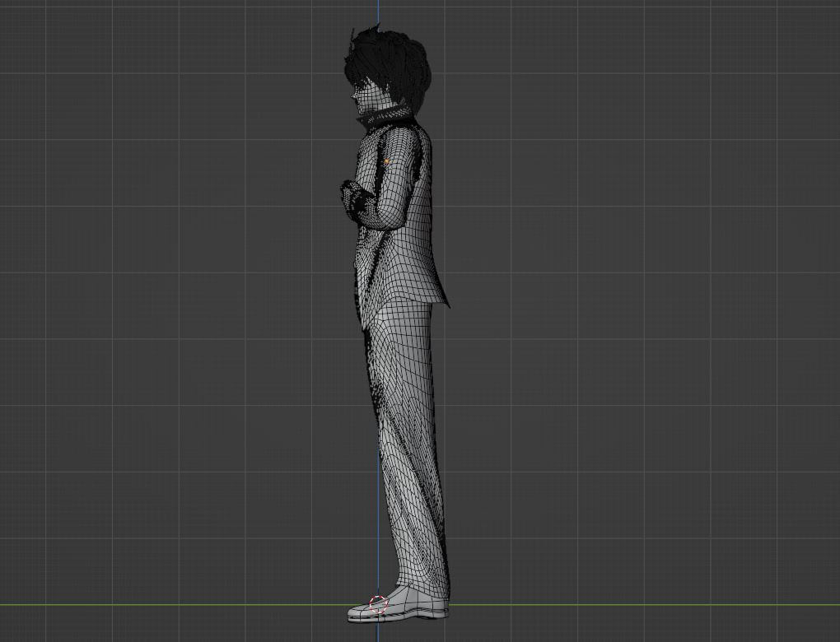840x642 pixels.
Task: Click the blue Z axis line below the shoe
Action: pyautogui.click(x=379, y=632)
